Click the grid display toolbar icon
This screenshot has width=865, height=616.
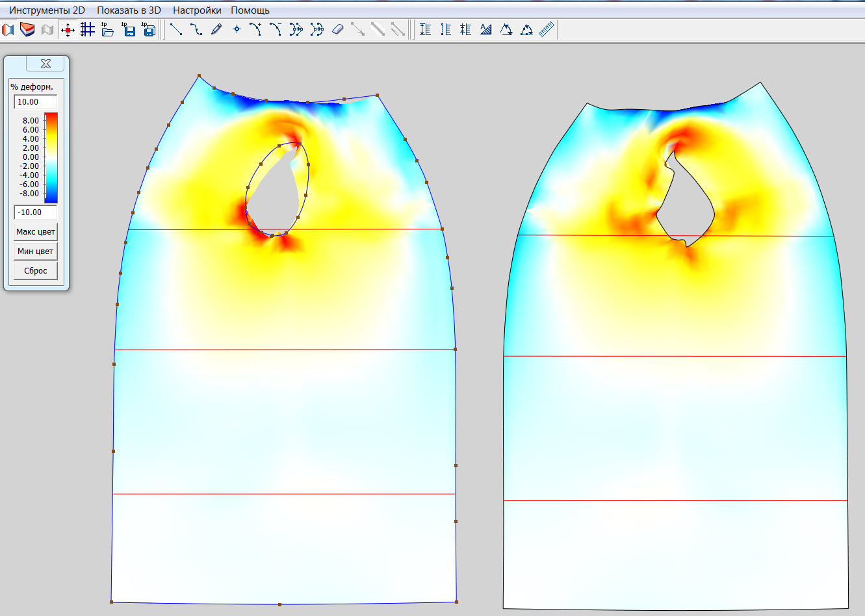(88, 29)
